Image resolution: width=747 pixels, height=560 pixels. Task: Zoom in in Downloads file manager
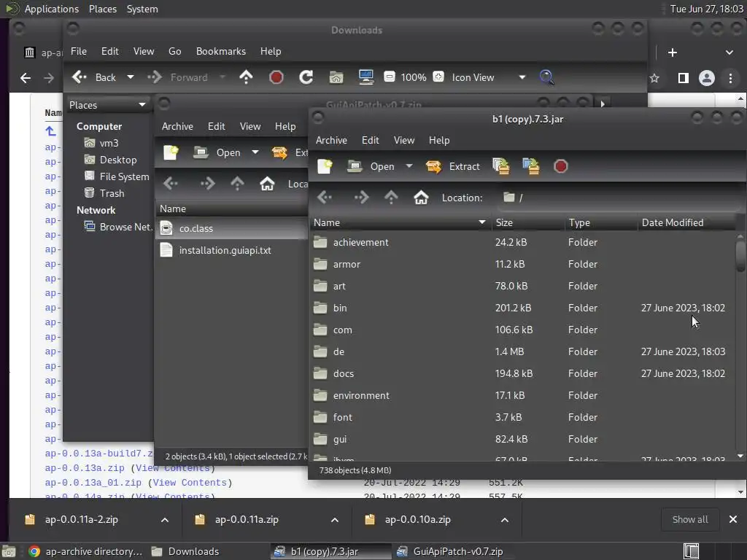pyautogui.click(x=438, y=77)
